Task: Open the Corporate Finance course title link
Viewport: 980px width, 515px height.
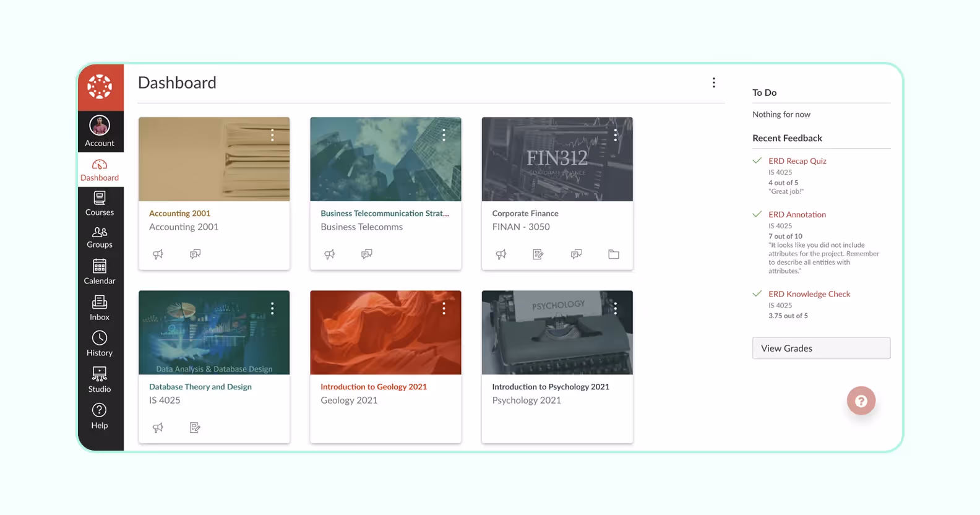Action: click(x=525, y=213)
